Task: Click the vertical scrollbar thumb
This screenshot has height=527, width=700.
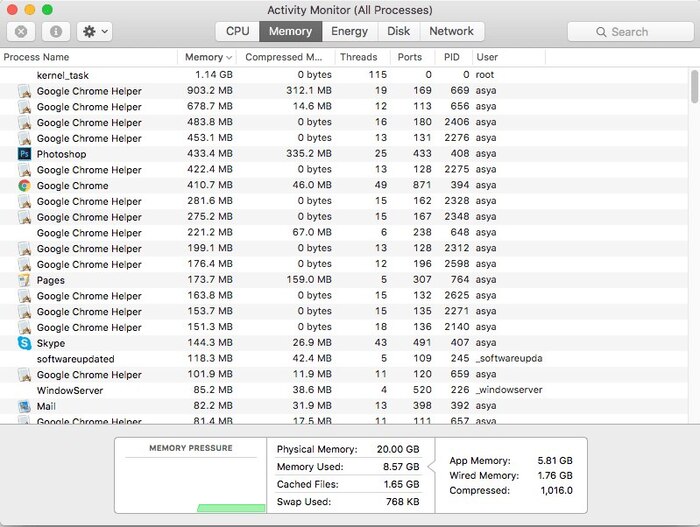Action: [x=694, y=87]
